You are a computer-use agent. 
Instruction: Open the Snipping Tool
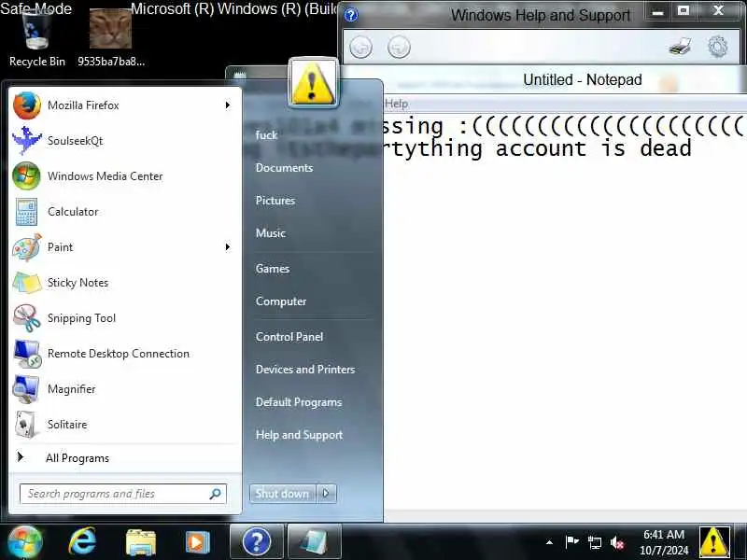[x=124, y=318]
